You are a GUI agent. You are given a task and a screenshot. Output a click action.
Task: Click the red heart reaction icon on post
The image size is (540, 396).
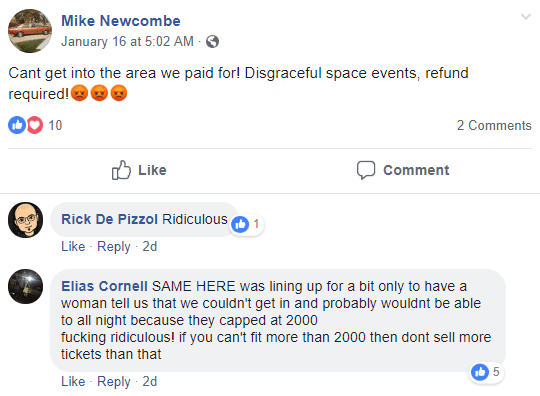pyautogui.click(x=35, y=125)
